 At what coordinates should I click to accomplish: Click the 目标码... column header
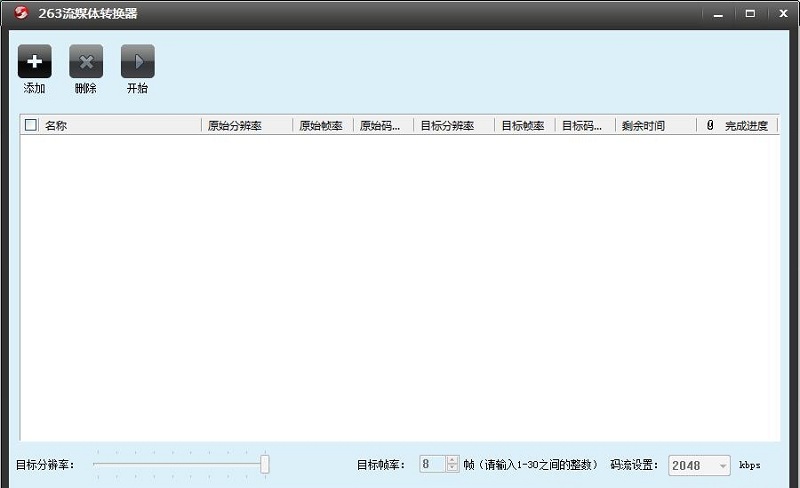[x=585, y=126]
